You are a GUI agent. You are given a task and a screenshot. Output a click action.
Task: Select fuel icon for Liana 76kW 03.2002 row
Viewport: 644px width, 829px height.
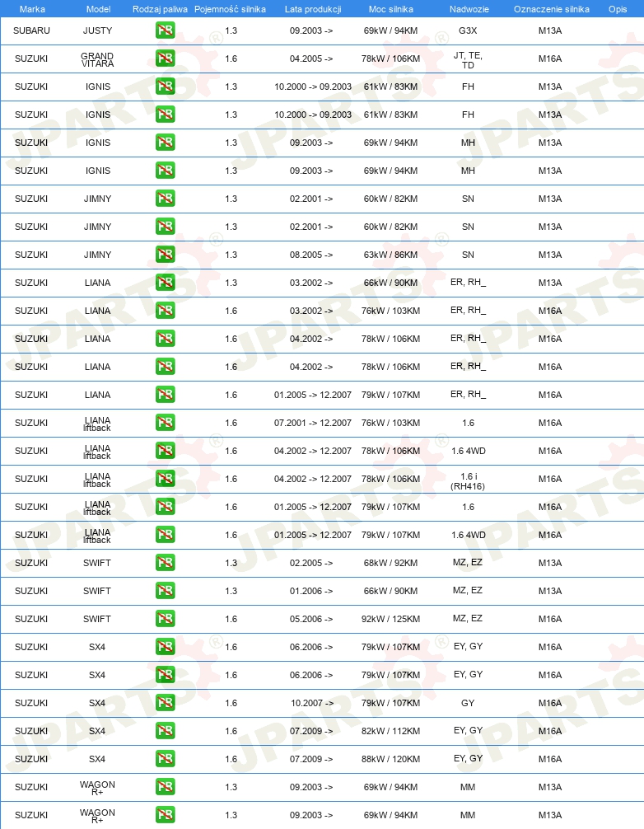tap(166, 311)
